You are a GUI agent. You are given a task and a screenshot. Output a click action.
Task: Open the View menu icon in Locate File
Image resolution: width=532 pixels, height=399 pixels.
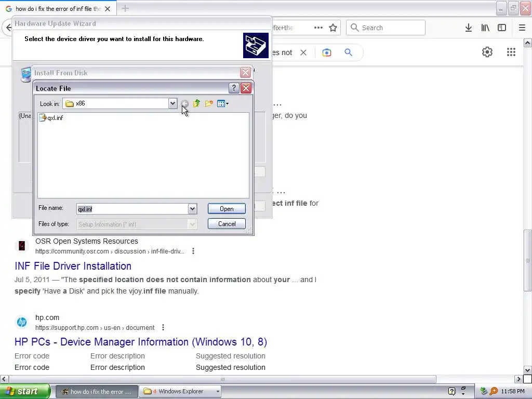pos(222,103)
